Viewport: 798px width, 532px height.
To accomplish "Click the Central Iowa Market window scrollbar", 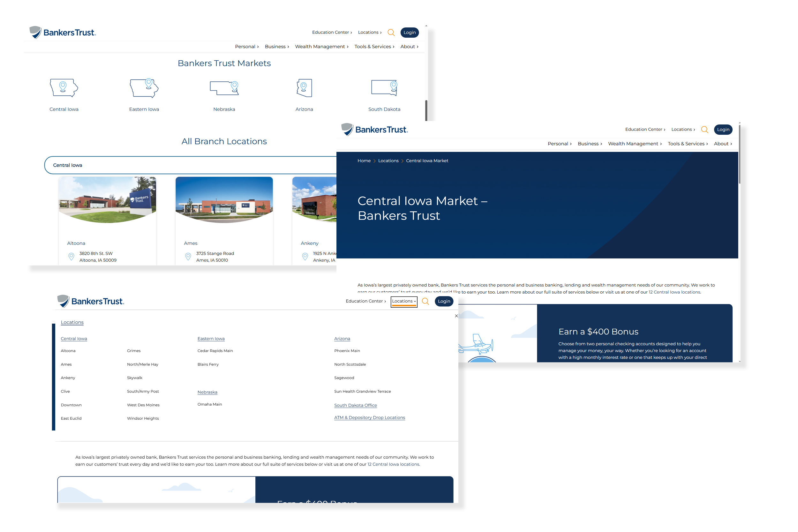I will coord(740,154).
